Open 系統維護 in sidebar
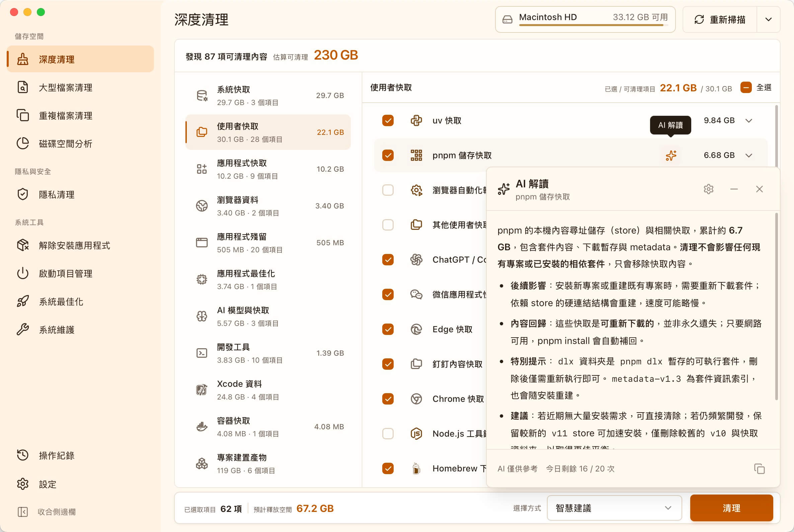Image resolution: width=794 pixels, height=532 pixels. 80,330
